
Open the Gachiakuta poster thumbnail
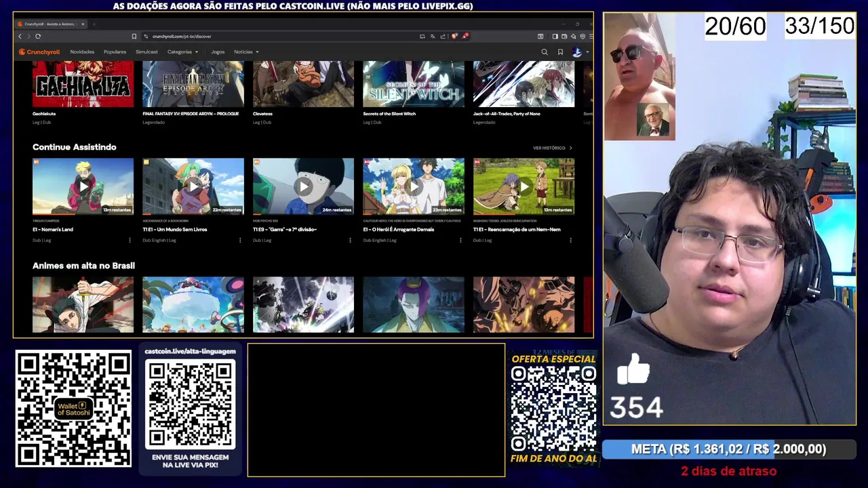pos(83,84)
